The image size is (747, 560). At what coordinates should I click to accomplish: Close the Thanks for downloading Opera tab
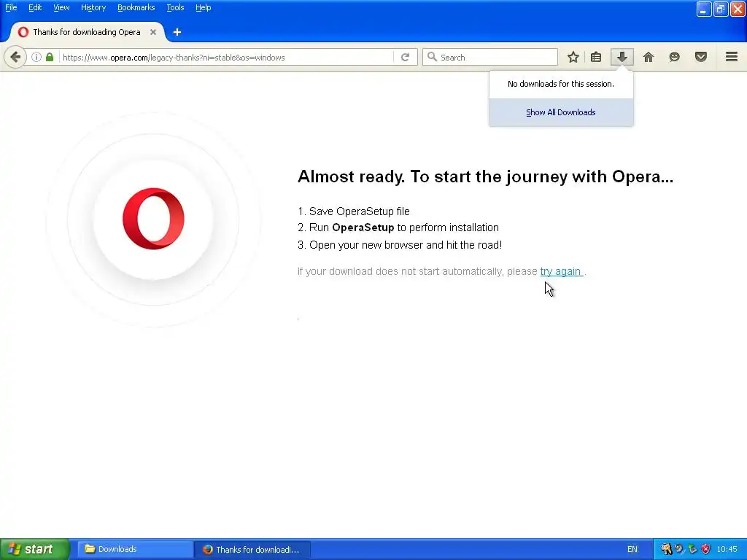[x=153, y=32]
